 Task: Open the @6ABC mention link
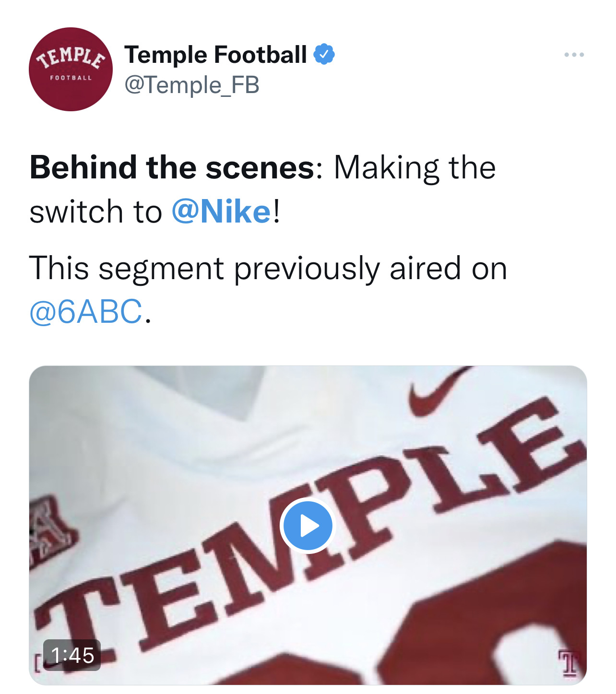[x=86, y=311]
